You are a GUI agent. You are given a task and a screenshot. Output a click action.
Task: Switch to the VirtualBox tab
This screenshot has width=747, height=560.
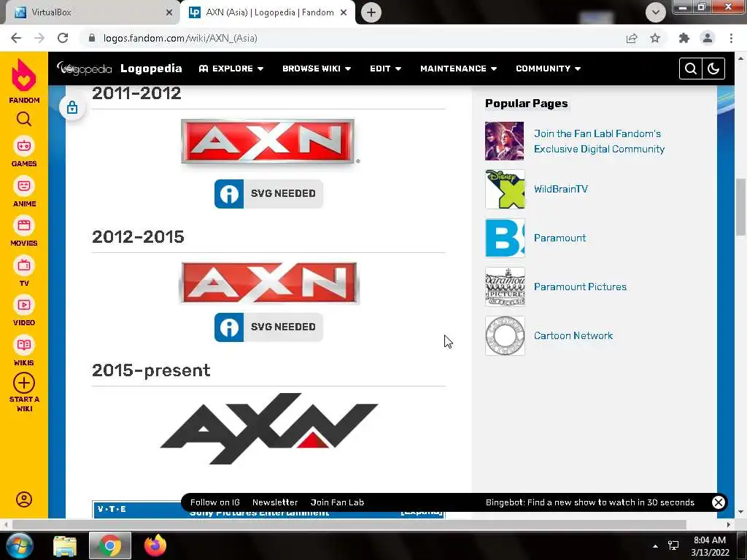pos(90,12)
